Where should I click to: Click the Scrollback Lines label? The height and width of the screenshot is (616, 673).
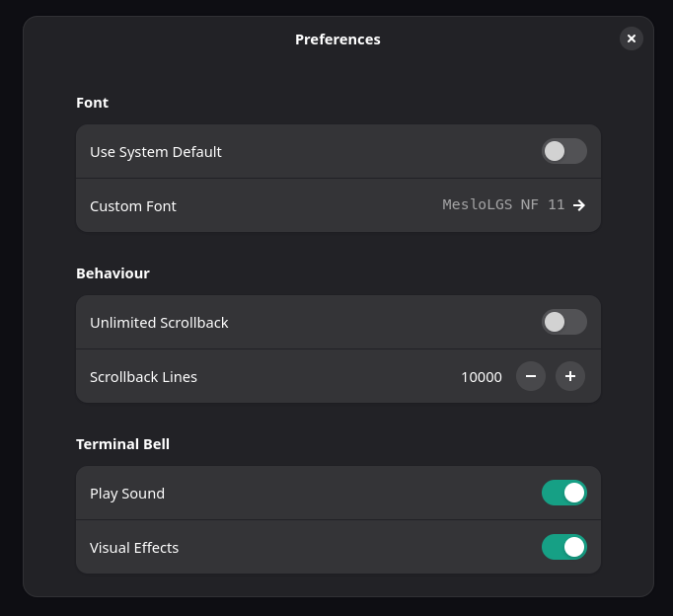(143, 377)
